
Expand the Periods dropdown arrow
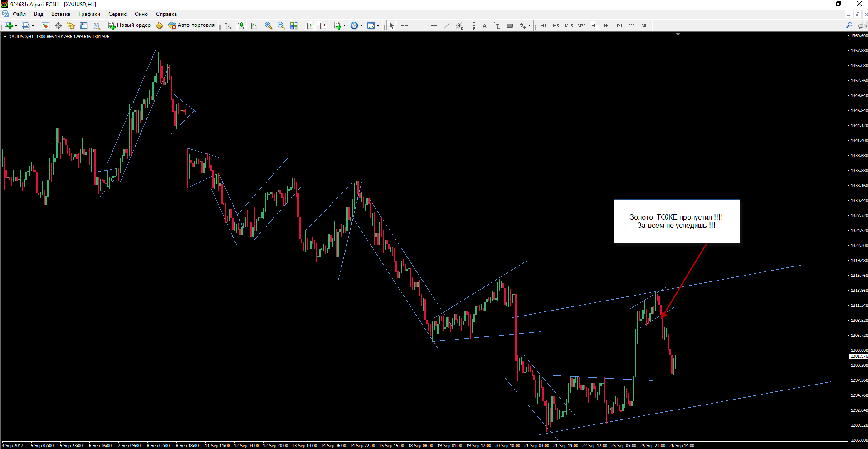click(361, 26)
